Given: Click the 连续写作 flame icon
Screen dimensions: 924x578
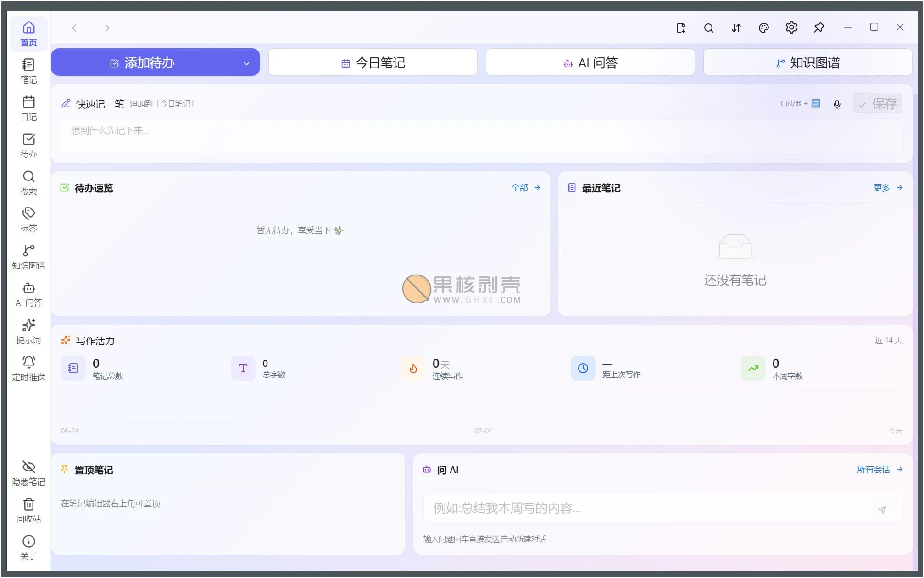Looking at the screenshot, I should [x=413, y=368].
